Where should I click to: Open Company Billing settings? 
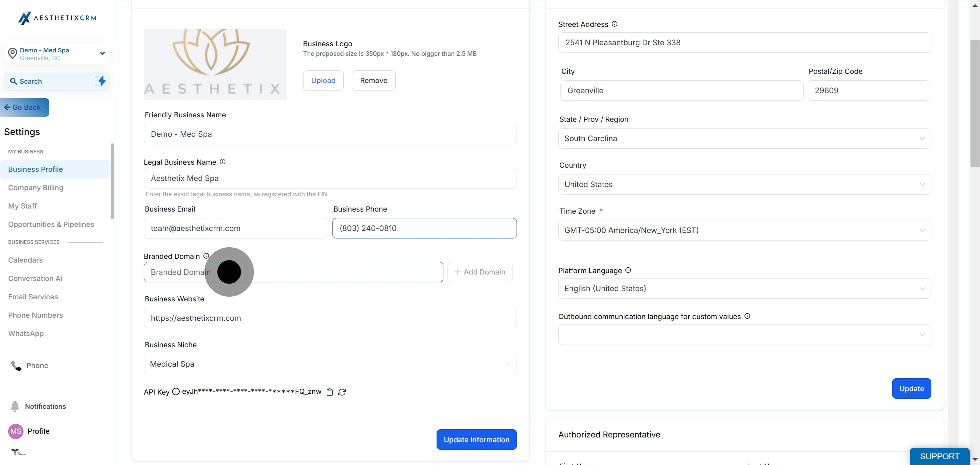36,187
